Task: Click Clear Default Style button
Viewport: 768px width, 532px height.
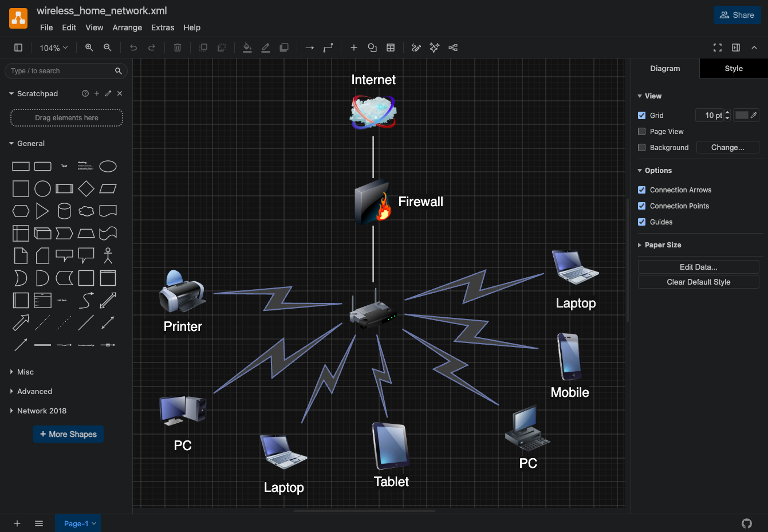Action: click(699, 282)
